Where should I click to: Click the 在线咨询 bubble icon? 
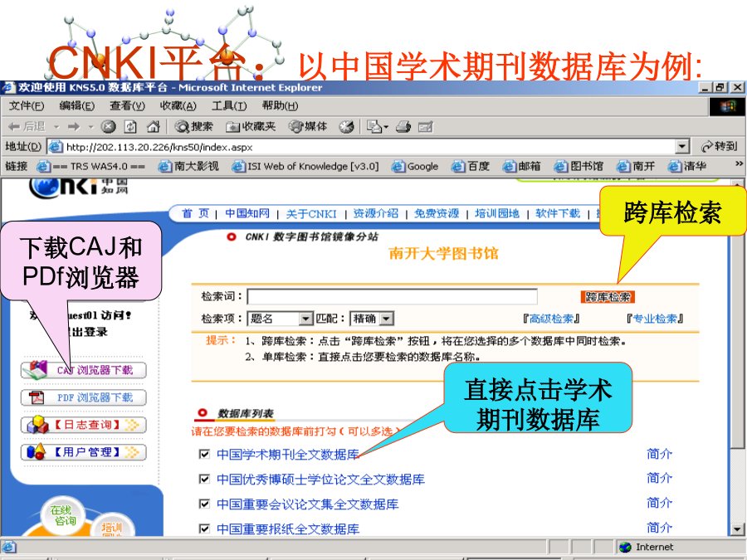61,516
